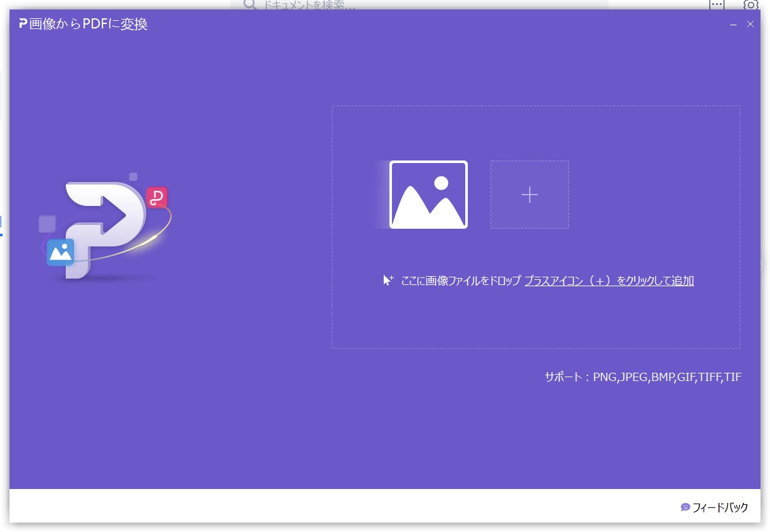The width and height of the screenshot is (770, 532).
Task: Open the フィードバック link
Action: [720, 507]
